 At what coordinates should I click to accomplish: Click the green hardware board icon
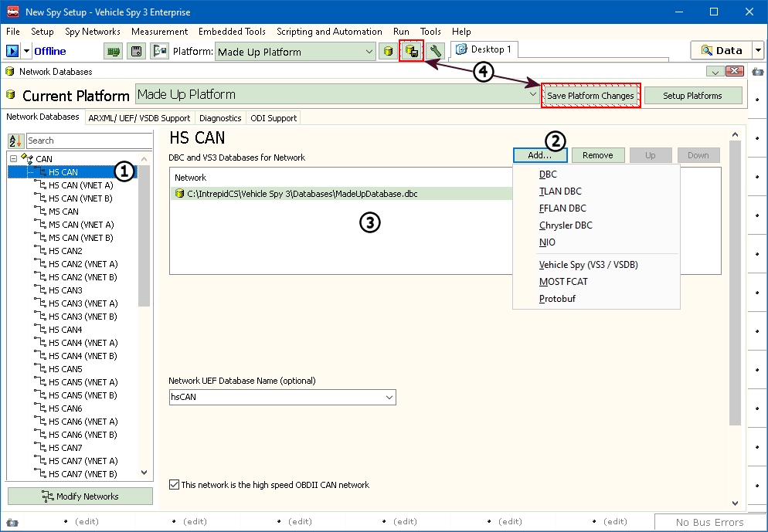coord(114,52)
